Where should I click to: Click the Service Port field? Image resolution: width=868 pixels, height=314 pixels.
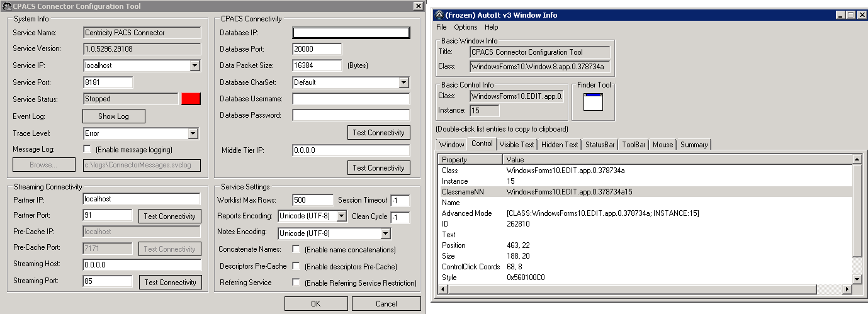click(108, 82)
